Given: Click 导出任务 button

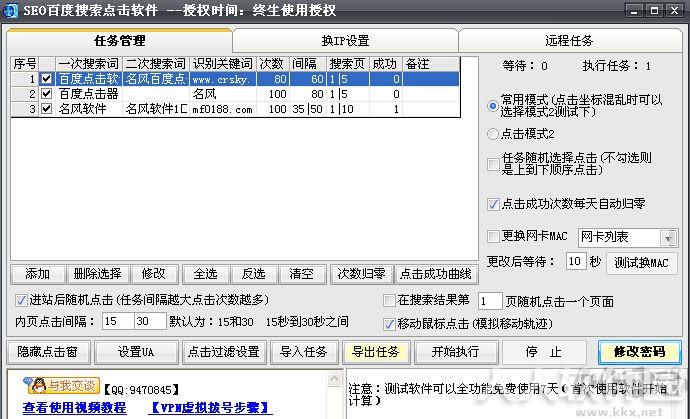Looking at the screenshot, I should click(376, 352).
